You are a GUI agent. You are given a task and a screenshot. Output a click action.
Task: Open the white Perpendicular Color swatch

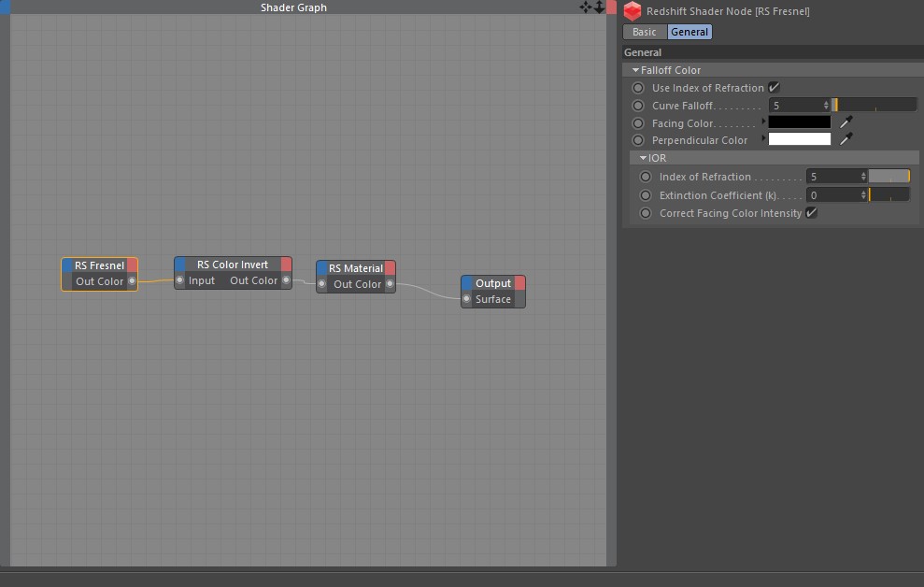point(800,139)
